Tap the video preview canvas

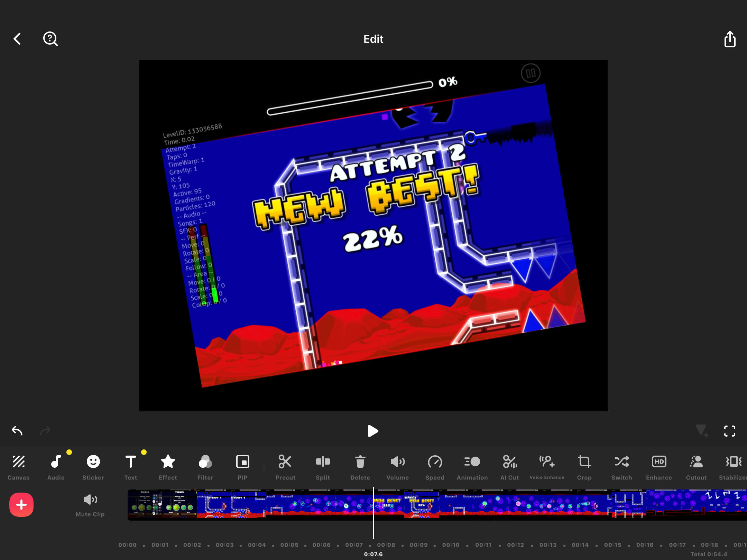tap(373, 236)
